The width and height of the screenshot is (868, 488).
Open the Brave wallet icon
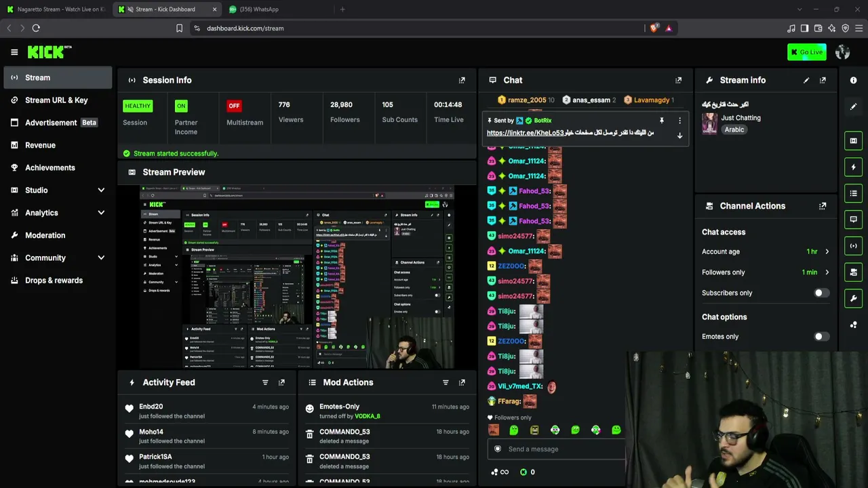click(818, 28)
